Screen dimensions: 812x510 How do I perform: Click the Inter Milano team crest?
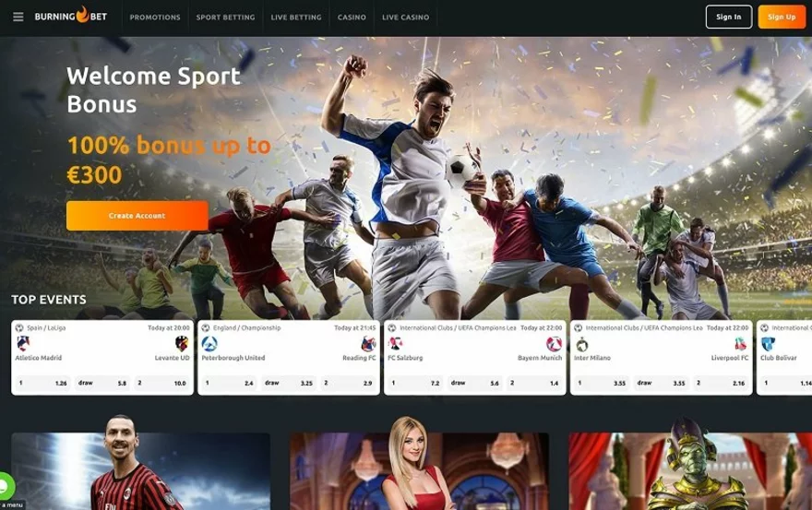coord(581,344)
